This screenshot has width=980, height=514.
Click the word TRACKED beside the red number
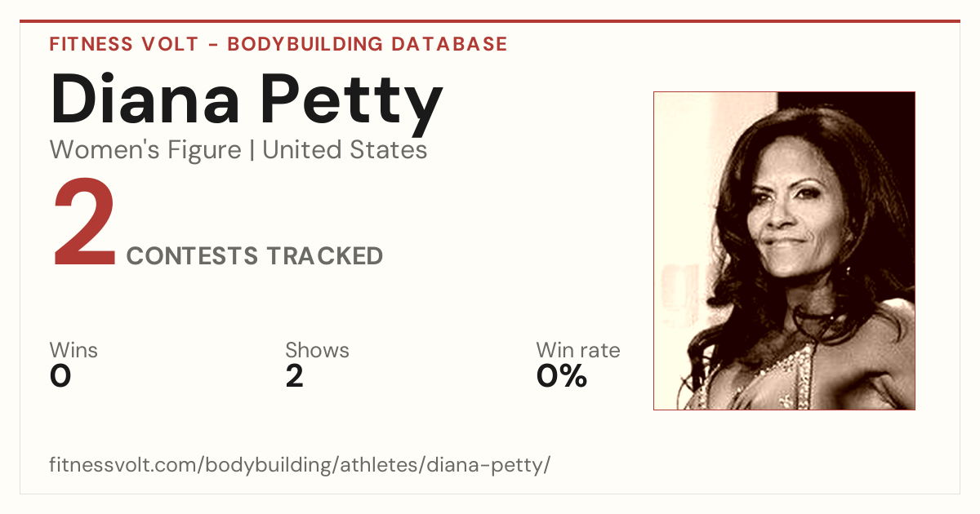[x=325, y=256]
